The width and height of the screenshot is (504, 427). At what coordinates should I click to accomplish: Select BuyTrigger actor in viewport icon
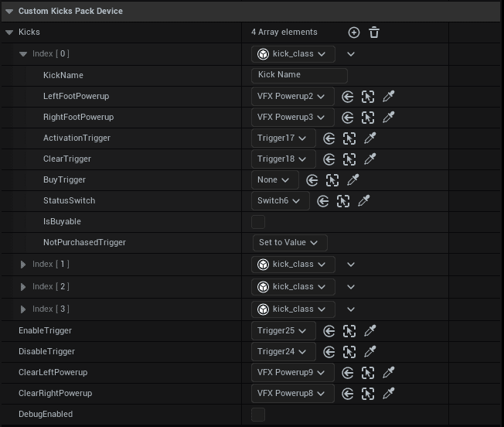332,180
